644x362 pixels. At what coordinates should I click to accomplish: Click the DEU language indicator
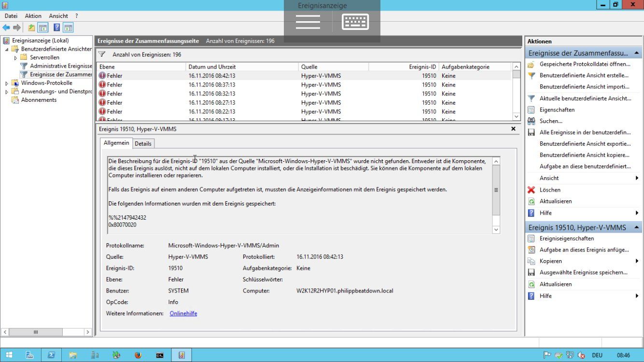pos(597,355)
